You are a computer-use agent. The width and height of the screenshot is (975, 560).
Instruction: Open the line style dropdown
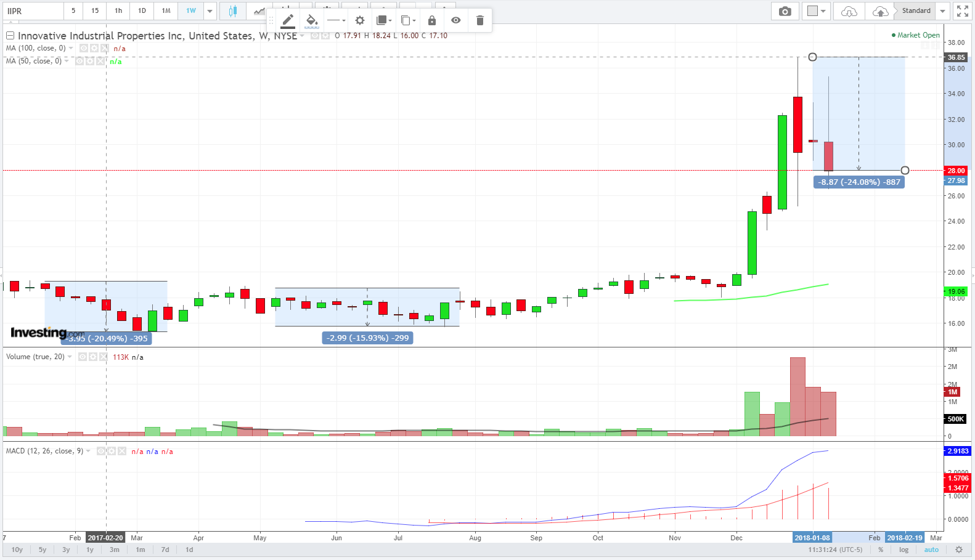click(x=336, y=21)
